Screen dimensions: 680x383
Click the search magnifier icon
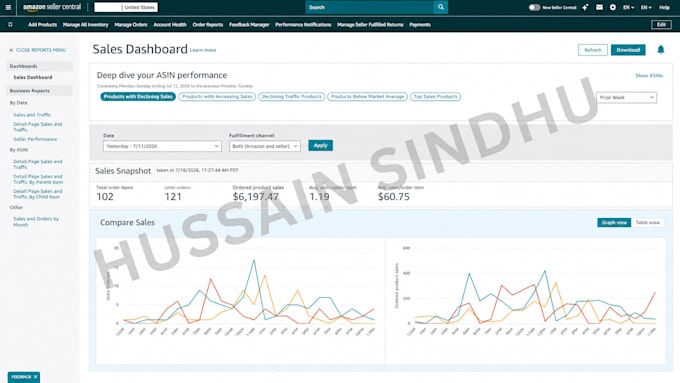pyautogui.click(x=441, y=7)
